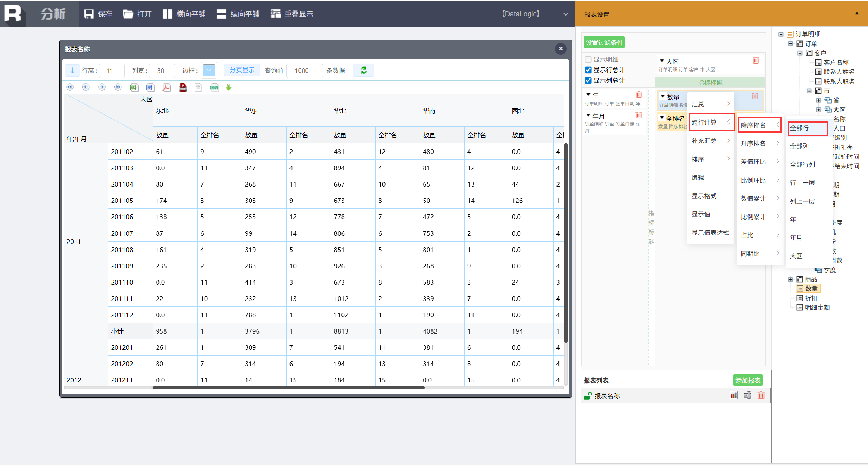Open the chart icon for 报表名称
868x465 pixels.
pos(733,396)
